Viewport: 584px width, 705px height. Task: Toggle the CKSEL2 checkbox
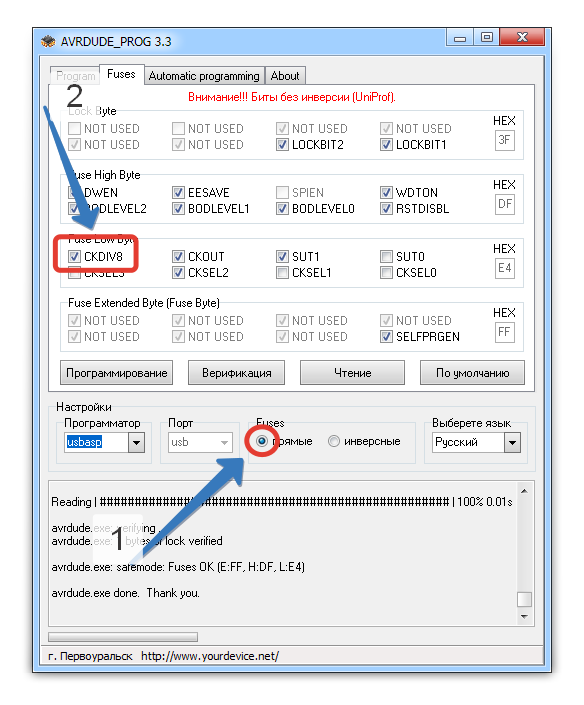pos(178,272)
